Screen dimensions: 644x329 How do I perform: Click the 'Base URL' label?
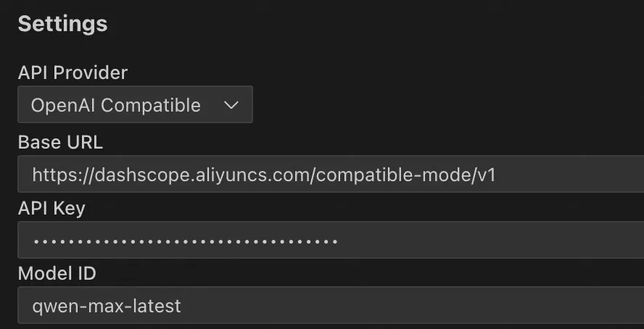[x=60, y=142]
